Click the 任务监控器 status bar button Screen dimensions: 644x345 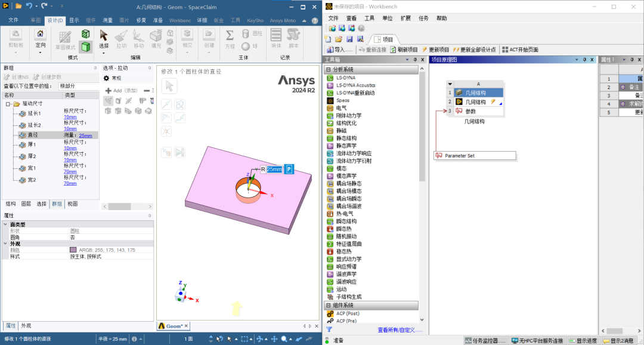coord(486,340)
